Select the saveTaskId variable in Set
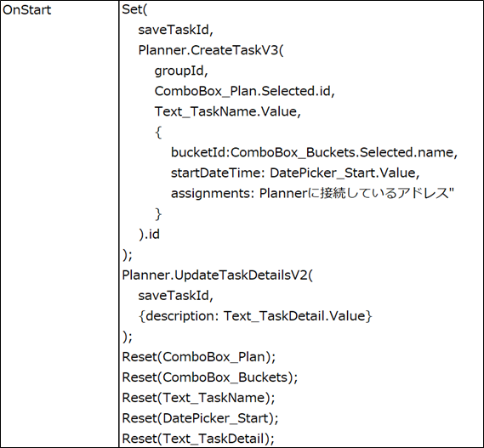The image size is (484, 448). (x=175, y=30)
